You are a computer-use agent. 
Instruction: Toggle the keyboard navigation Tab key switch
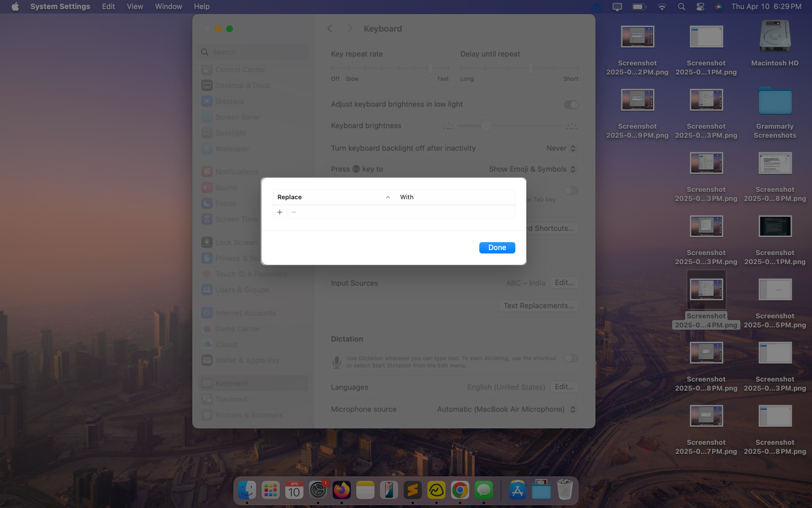[571, 190]
